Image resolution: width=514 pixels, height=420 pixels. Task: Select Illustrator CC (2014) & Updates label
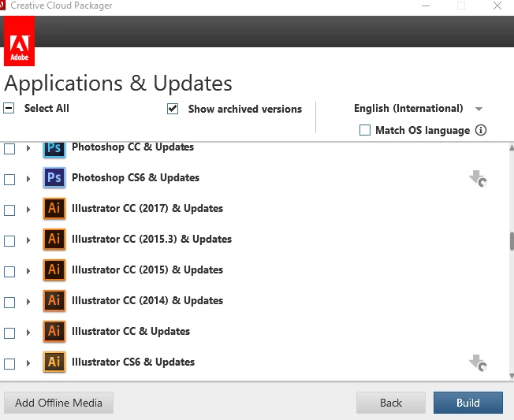click(x=147, y=300)
